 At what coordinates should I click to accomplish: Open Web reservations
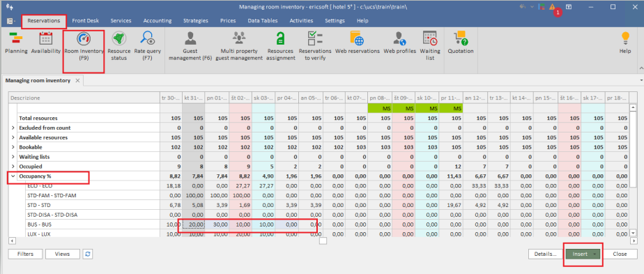tap(358, 43)
